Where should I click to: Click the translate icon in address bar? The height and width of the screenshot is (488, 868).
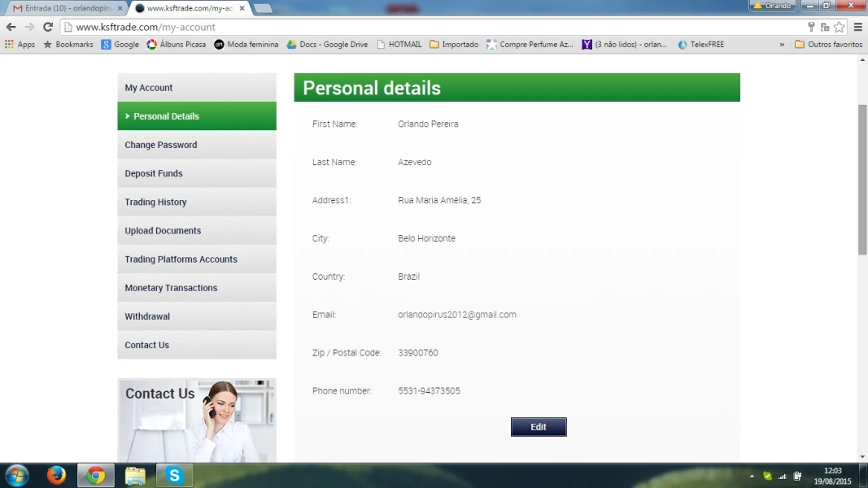click(825, 27)
